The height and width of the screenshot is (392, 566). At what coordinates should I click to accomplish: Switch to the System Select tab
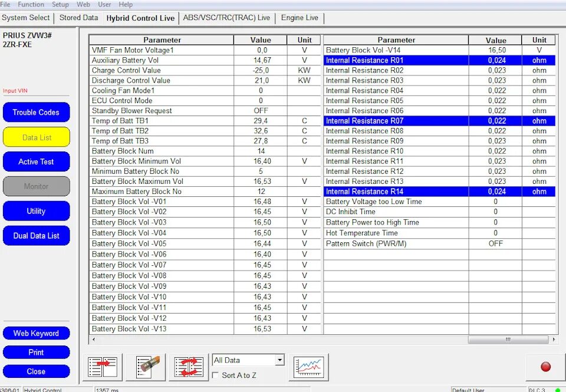pyautogui.click(x=25, y=18)
